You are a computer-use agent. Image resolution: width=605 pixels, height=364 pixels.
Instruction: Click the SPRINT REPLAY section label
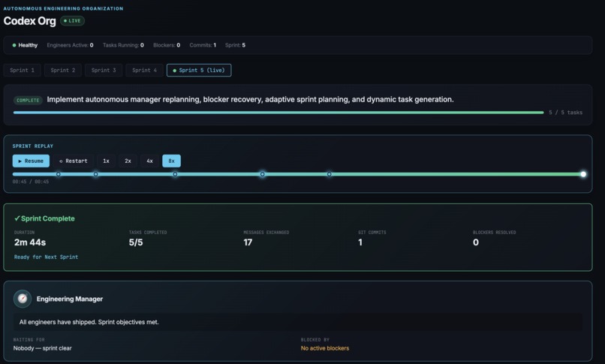click(x=33, y=146)
